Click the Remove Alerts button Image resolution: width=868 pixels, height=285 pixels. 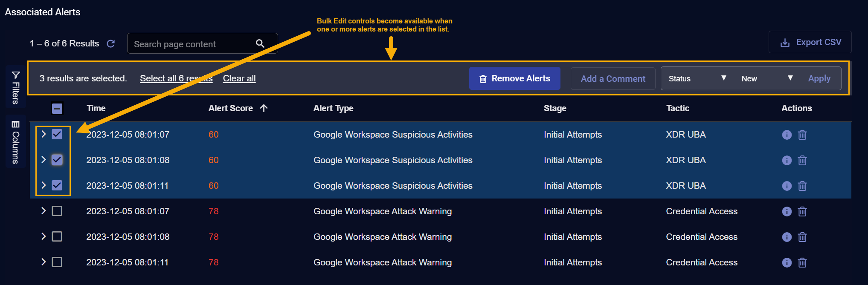pyautogui.click(x=514, y=78)
